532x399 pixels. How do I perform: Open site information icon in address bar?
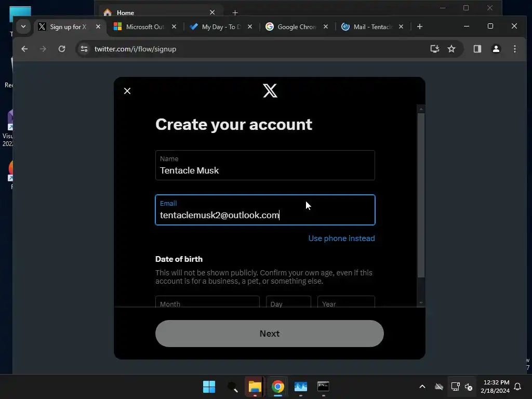pyautogui.click(x=84, y=49)
